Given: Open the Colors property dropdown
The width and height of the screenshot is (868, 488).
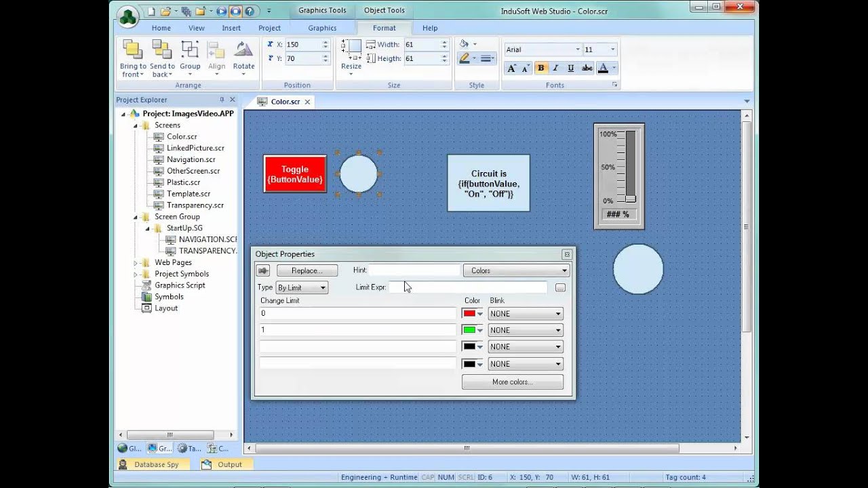Looking at the screenshot, I should (516, 270).
